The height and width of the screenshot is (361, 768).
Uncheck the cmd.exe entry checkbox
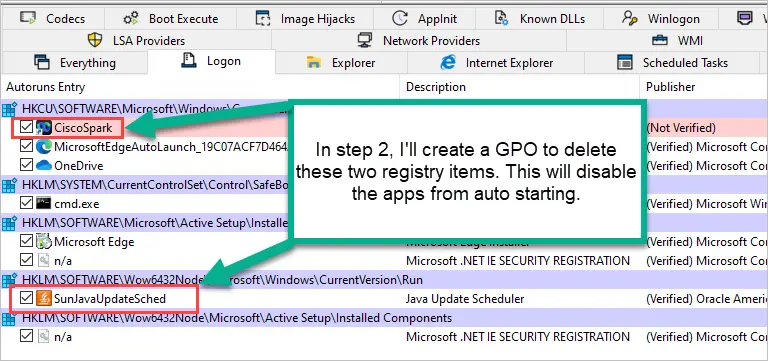click(x=26, y=203)
